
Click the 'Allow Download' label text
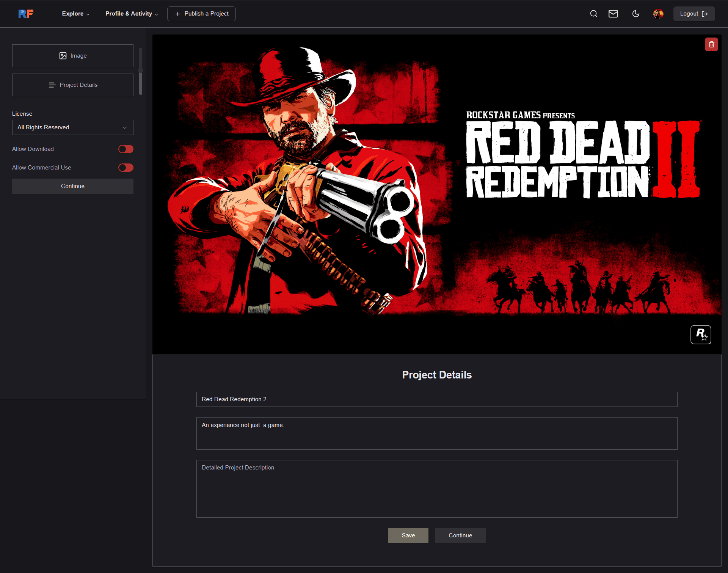33,149
